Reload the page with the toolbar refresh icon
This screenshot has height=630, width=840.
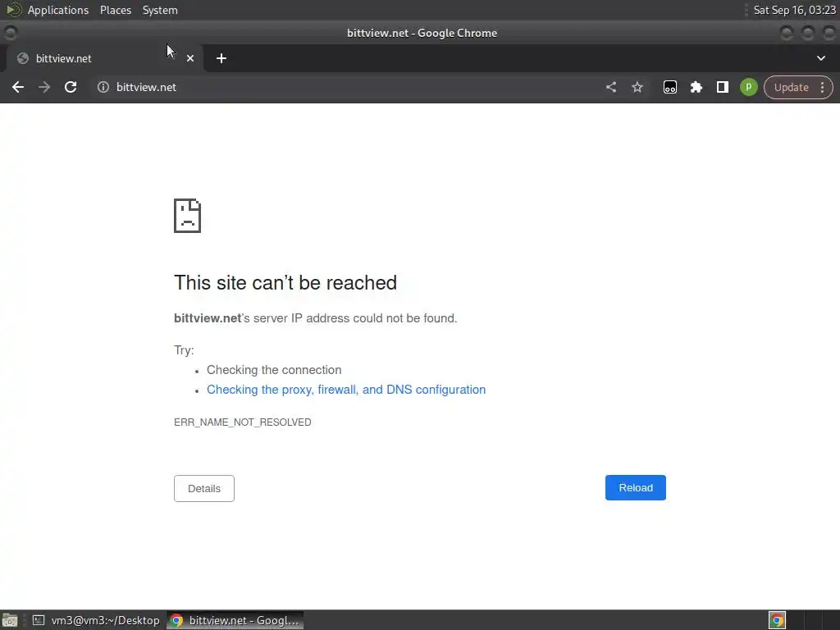tap(71, 87)
